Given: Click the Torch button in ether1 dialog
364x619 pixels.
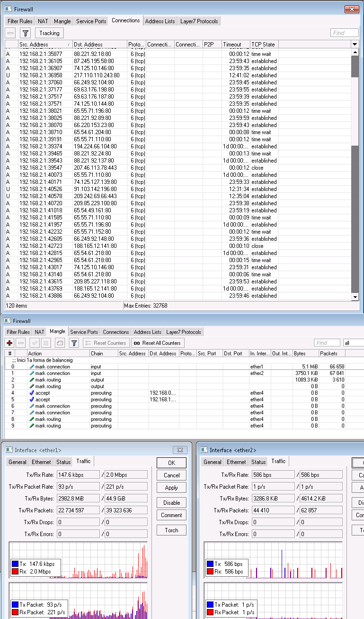Looking at the screenshot, I should pos(171,530).
